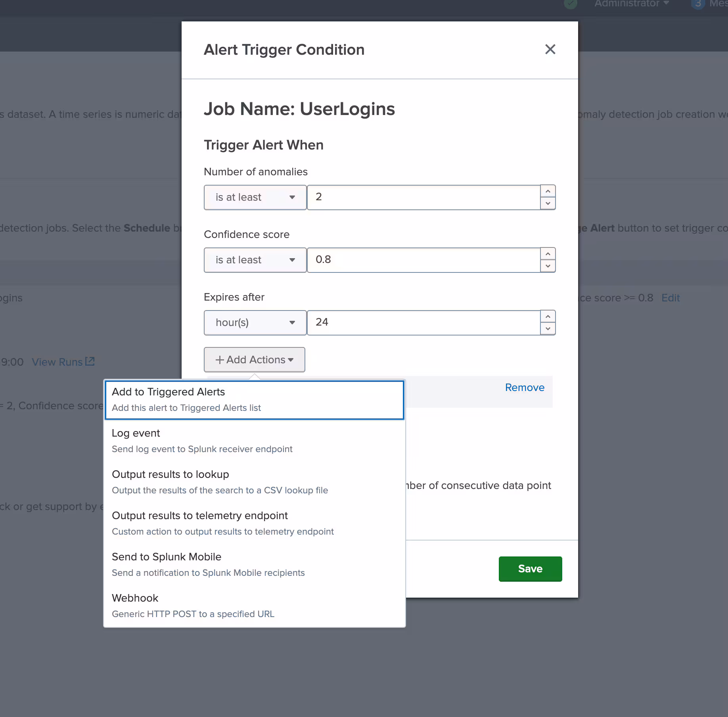Screen dimensions: 728x717
Task: Click the Confidence score value field
Action: click(x=423, y=260)
